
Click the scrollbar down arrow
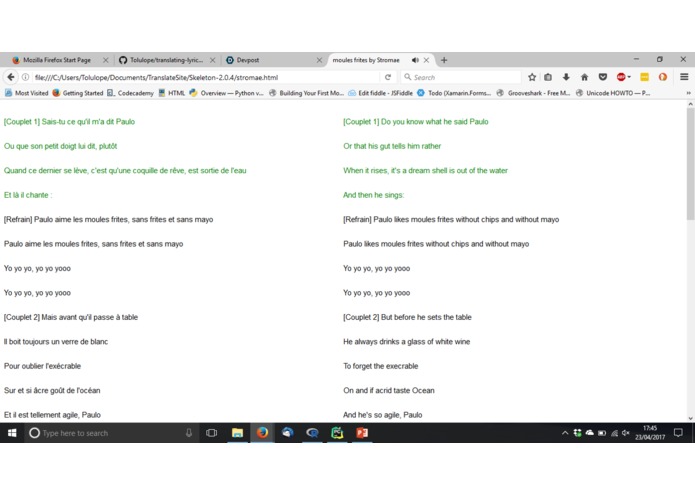(690, 418)
